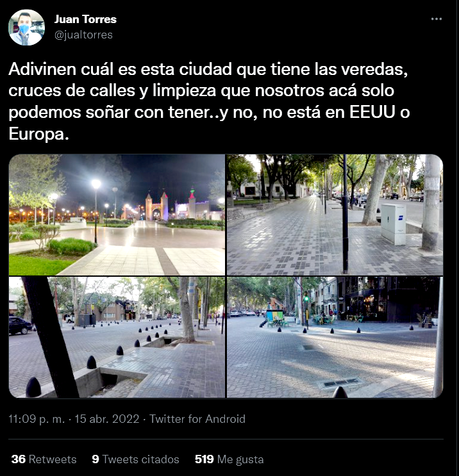
Task: Click the word Europa in tweet text
Action: tap(37, 133)
